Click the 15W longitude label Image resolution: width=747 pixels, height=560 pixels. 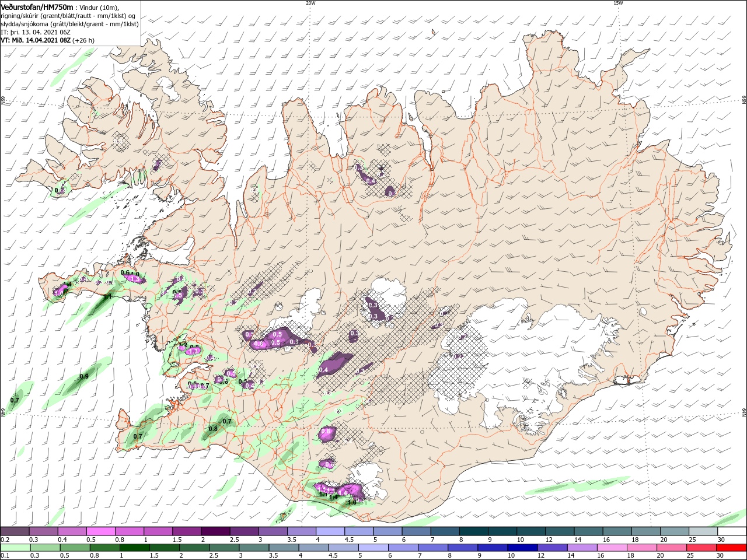point(618,3)
